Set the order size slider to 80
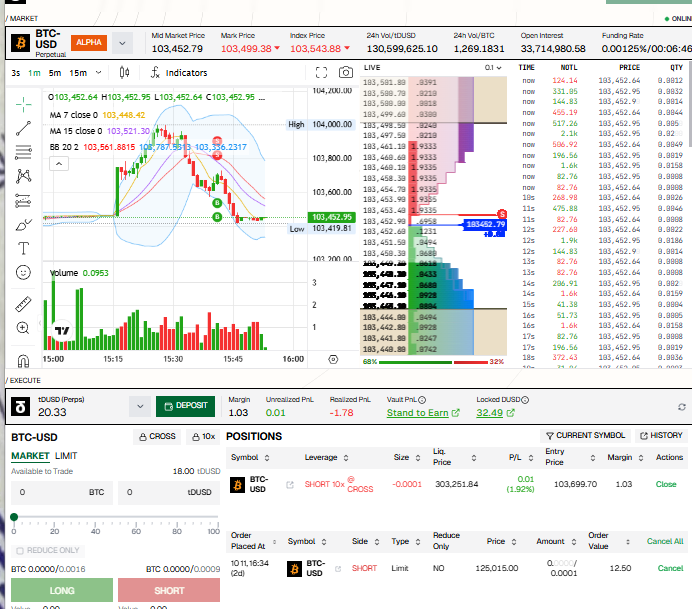Screen dimensions: 692x609 click(x=177, y=517)
